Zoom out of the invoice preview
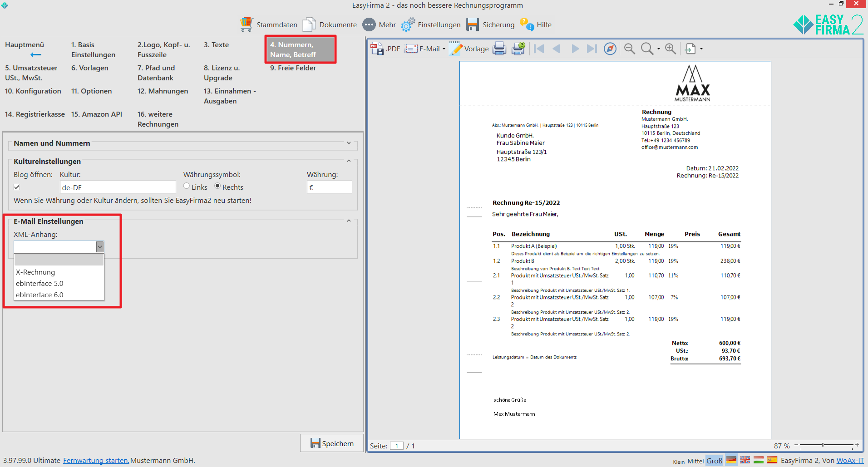The width and height of the screenshot is (868, 467). [x=630, y=49]
